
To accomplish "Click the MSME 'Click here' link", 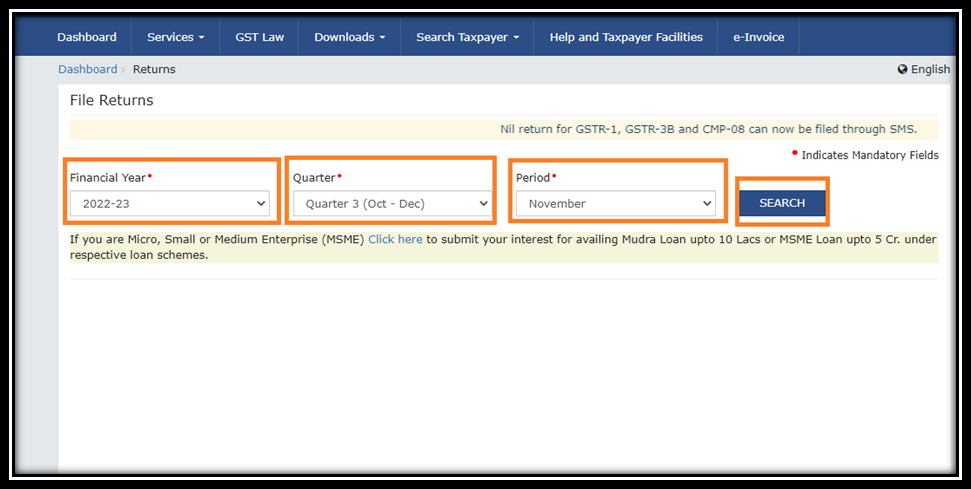I will (395, 239).
